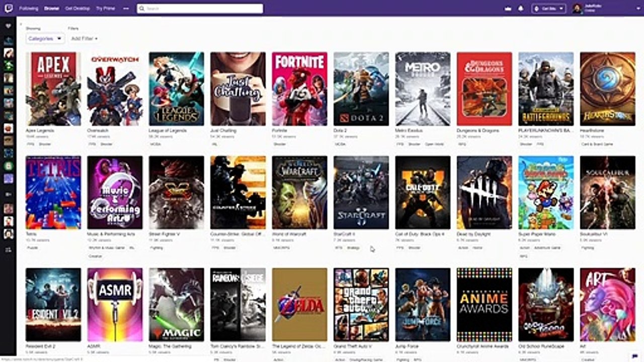Viewport: 644px width, 362px height.
Task: Open the Legend of Zelda cover art
Action: coord(300,305)
